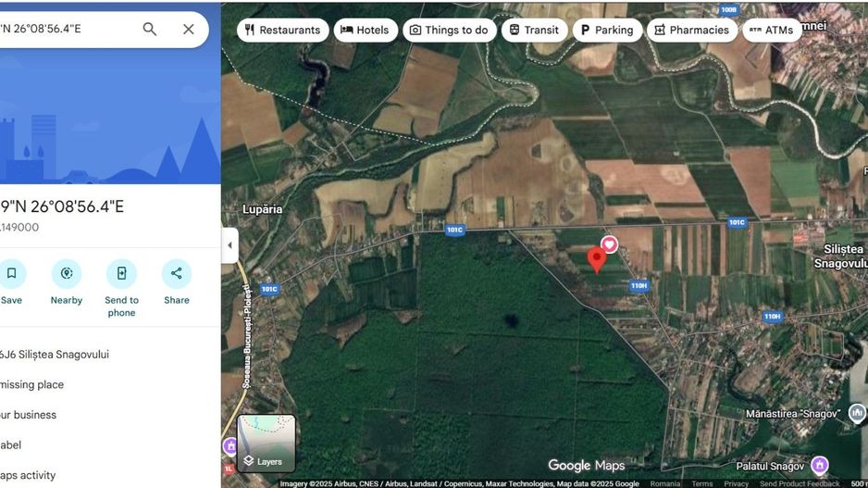Click the saved heart pin on the map

coord(610,244)
